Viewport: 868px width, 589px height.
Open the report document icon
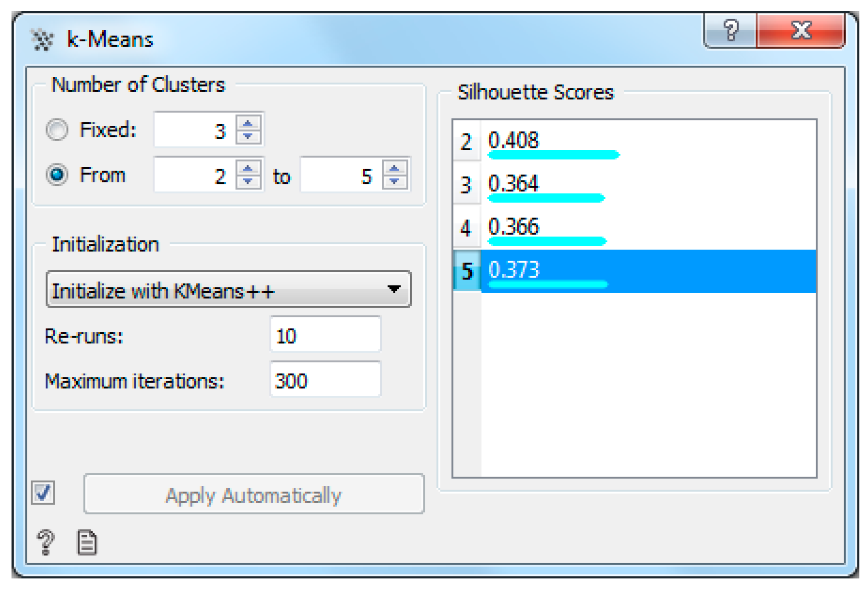point(87,543)
